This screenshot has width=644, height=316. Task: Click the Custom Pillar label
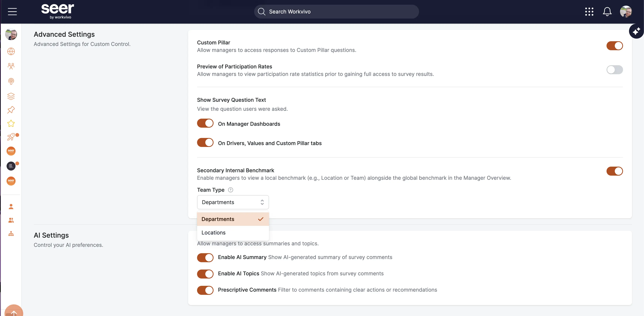pyautogui.click(x=214, y=43)
